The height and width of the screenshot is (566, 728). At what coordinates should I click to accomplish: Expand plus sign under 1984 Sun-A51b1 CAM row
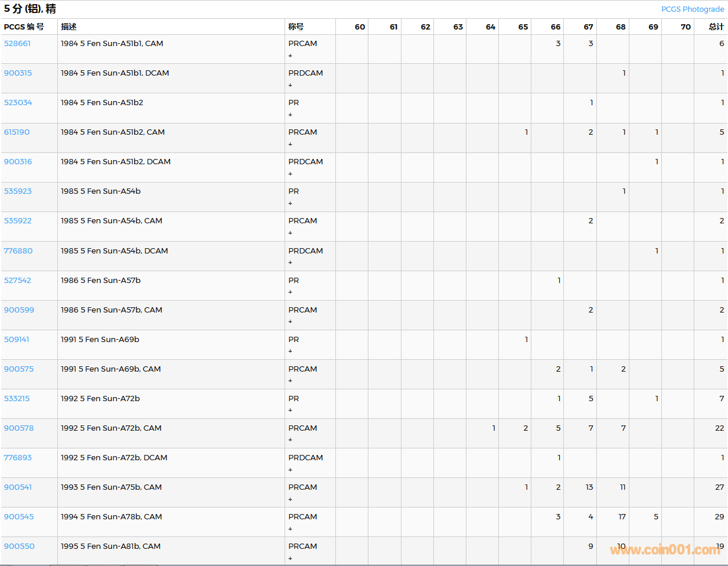(290, 56)
